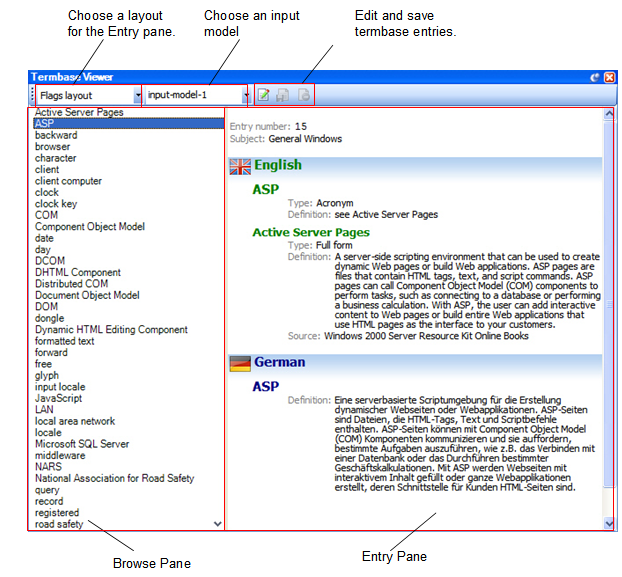Select 'locale' in the term list

coord(48,433)
